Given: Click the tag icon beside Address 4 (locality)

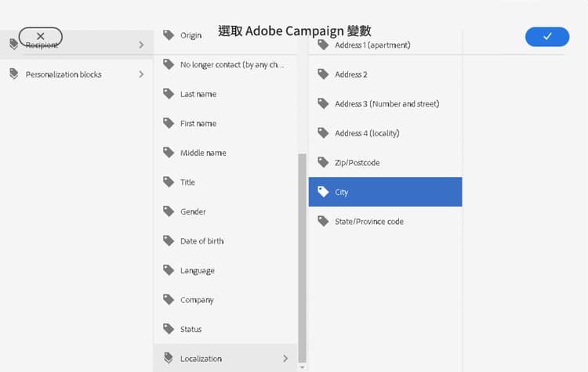Looking at the screenshot, I should [x=323, y=133].
